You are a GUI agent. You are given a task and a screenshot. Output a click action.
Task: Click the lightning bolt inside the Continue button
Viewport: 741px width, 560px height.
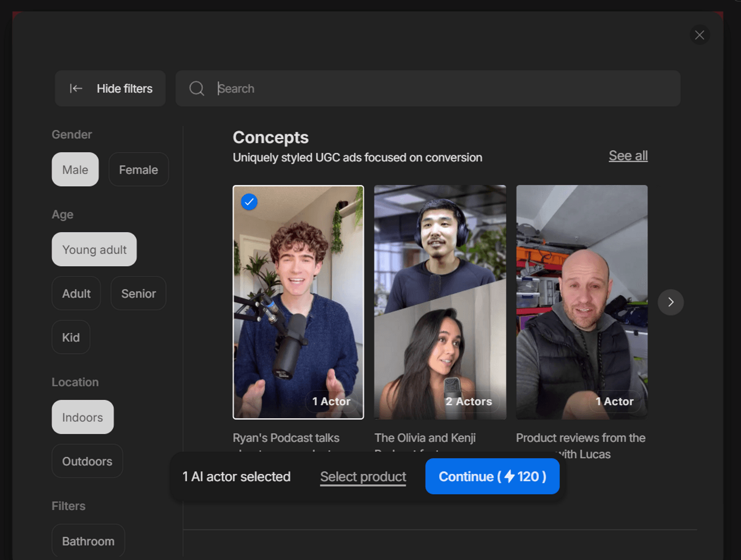coord(509,476)
